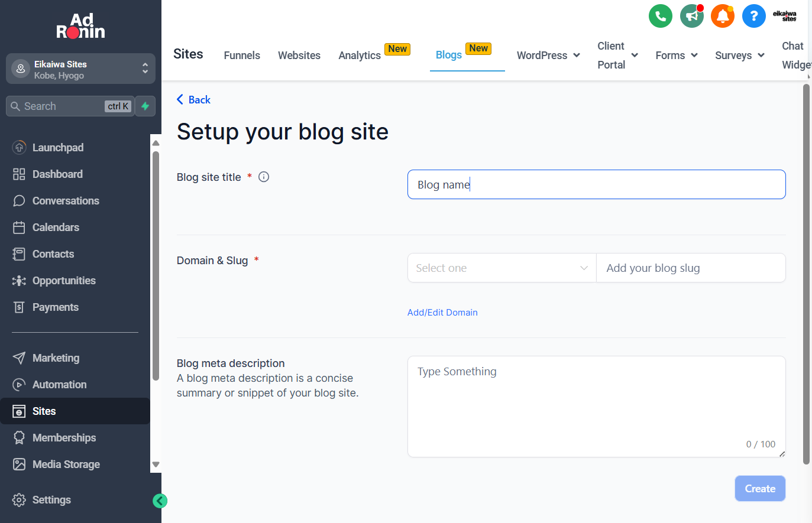Switch to the Funnels tab

(x=242, y=55)
